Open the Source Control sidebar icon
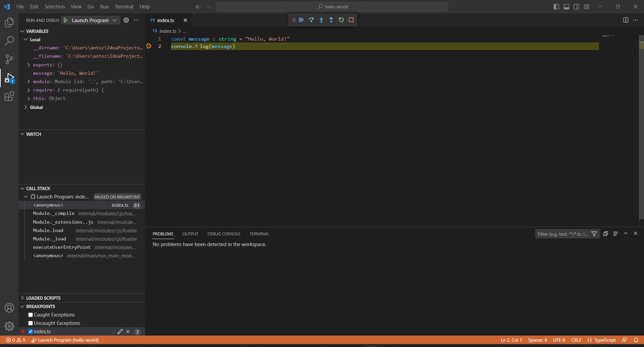Screen dimensions: 644x347 tap(9, 59)
